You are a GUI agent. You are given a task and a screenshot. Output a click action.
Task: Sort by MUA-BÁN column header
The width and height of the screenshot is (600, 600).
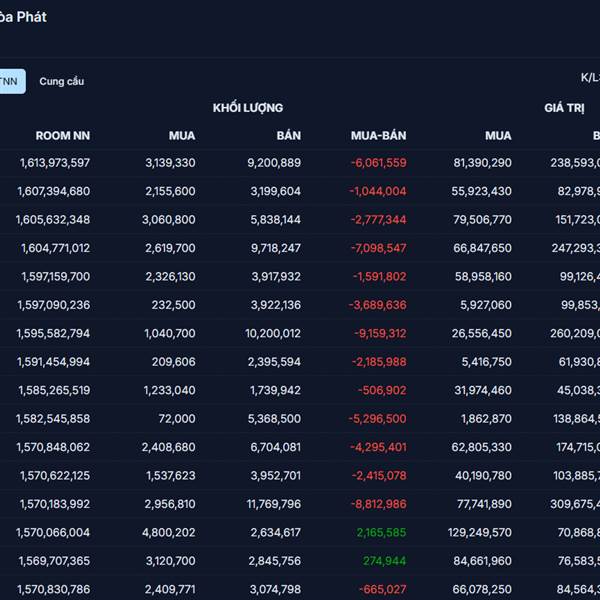click(378, 135)
